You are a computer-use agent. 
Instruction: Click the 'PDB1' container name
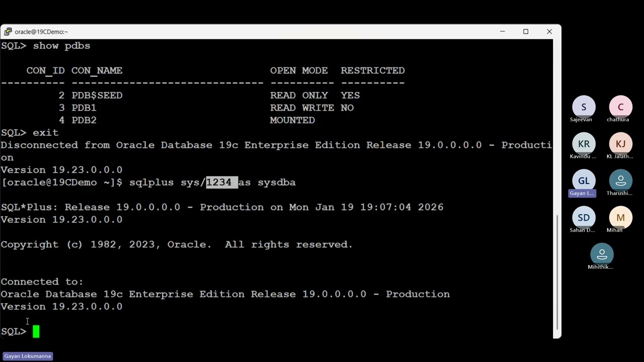84,108
